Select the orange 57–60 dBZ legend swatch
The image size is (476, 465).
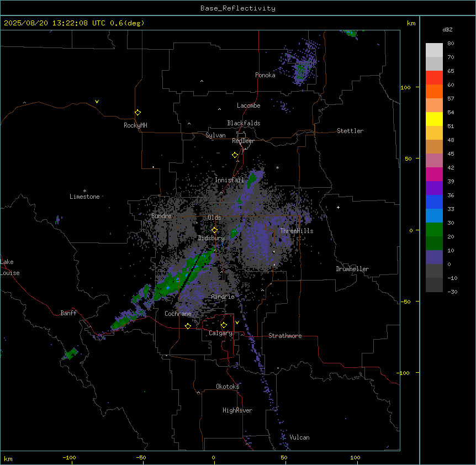point(434,91)
